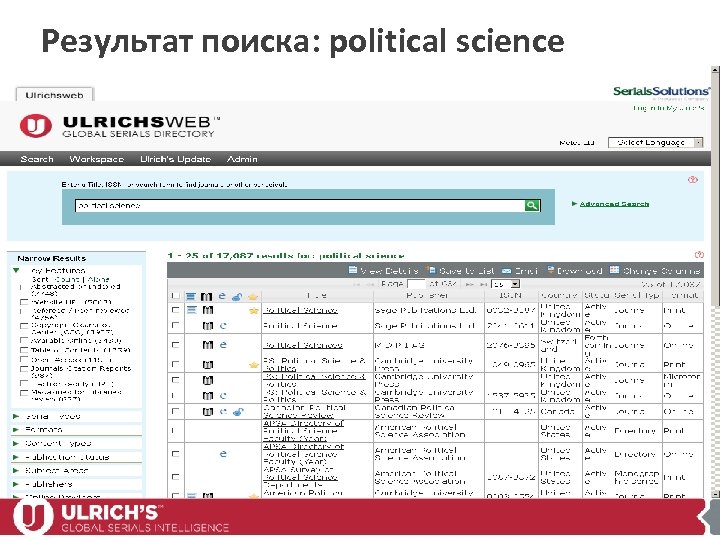720x540 pixels.
Task: Enable the Available Online filter checkbox
Action: tap(24, 340)
